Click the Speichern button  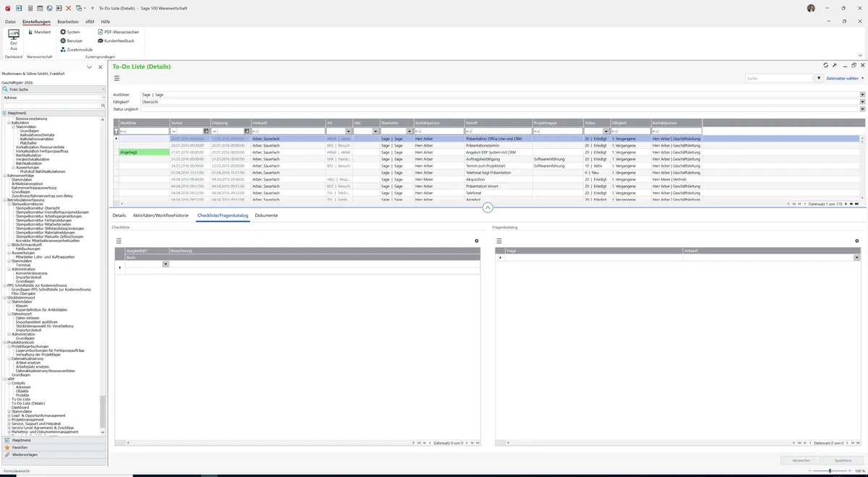coord(843,460)
